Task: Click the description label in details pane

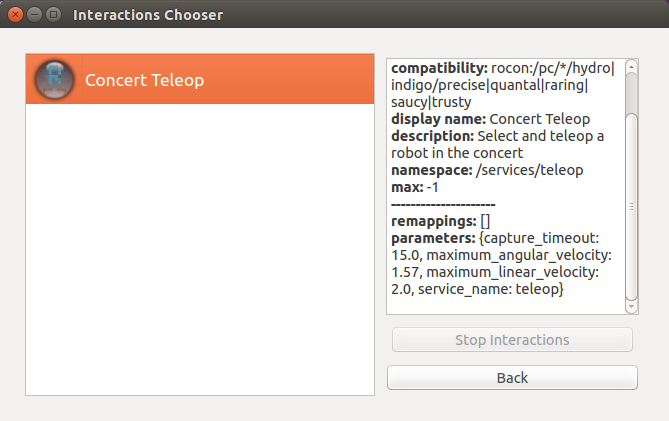Action: [x=432, y=136]
